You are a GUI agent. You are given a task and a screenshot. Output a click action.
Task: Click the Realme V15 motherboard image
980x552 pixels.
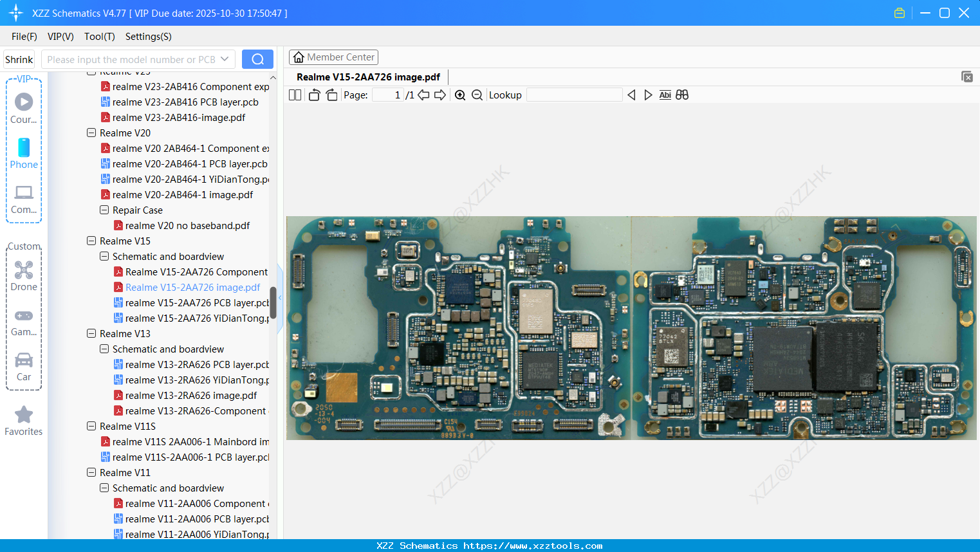(x=631, y=328)
